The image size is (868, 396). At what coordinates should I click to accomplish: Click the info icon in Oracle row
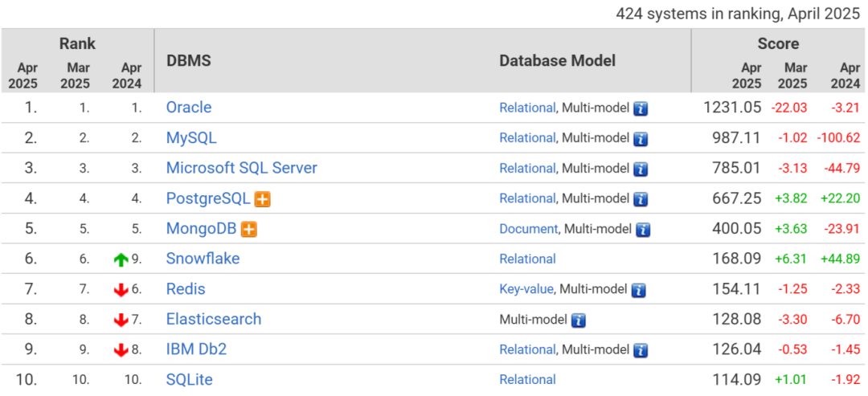(x=641, y=108)
